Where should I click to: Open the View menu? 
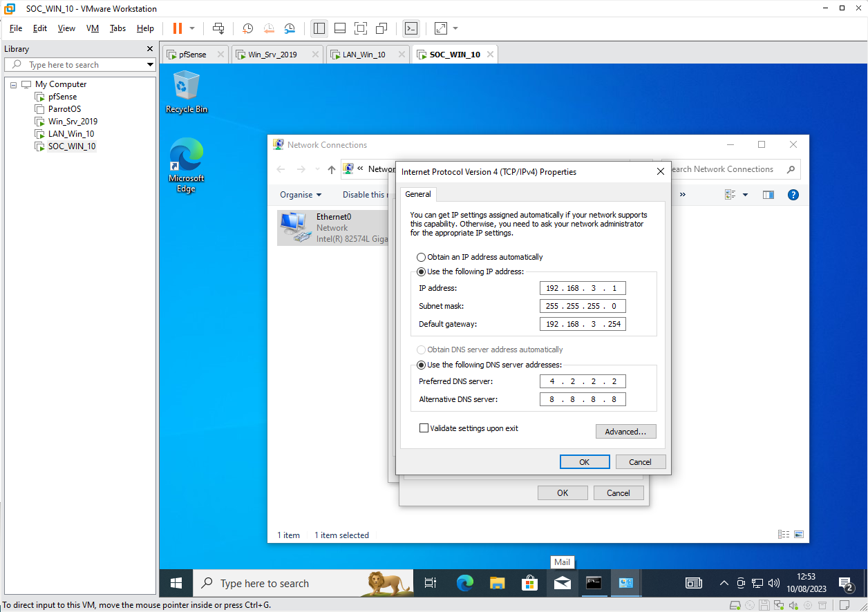[x=66, y=28]
